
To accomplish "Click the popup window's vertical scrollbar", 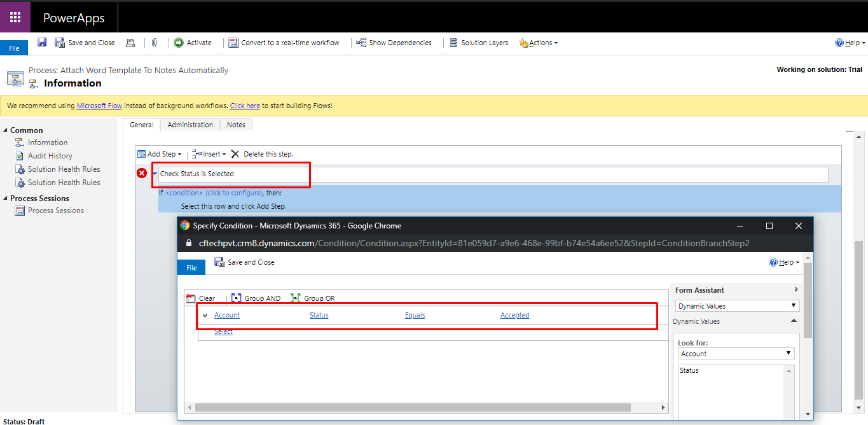I will 808,300.
